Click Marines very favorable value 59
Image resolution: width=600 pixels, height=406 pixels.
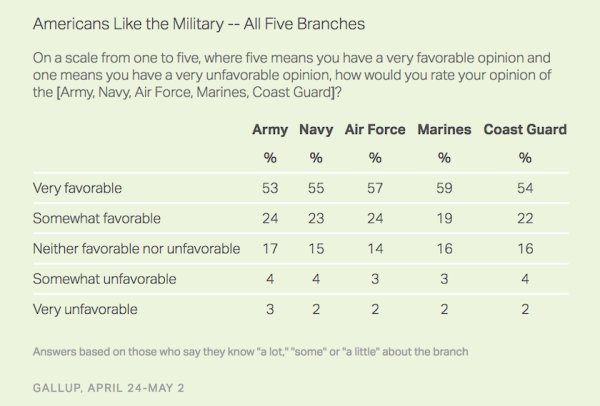[443, 187]
